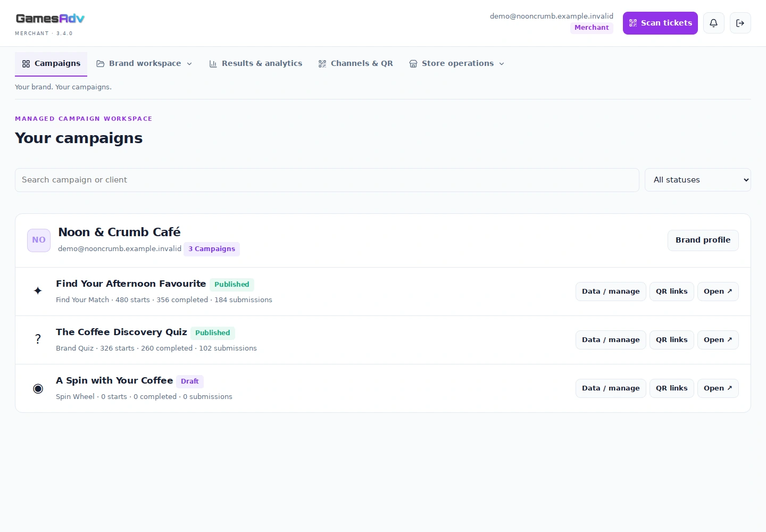Open the Store operations menu
This screenshot has height=532, width=766.
pos(457,63)
